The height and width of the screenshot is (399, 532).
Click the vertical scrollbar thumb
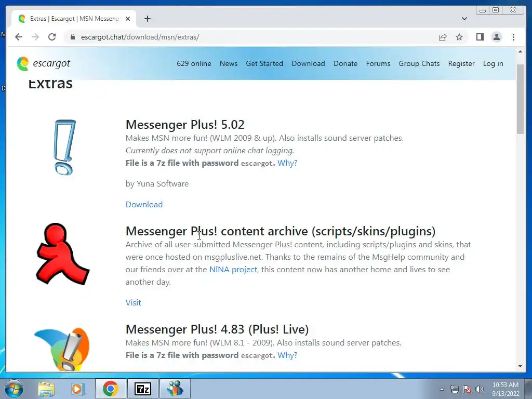520,99
